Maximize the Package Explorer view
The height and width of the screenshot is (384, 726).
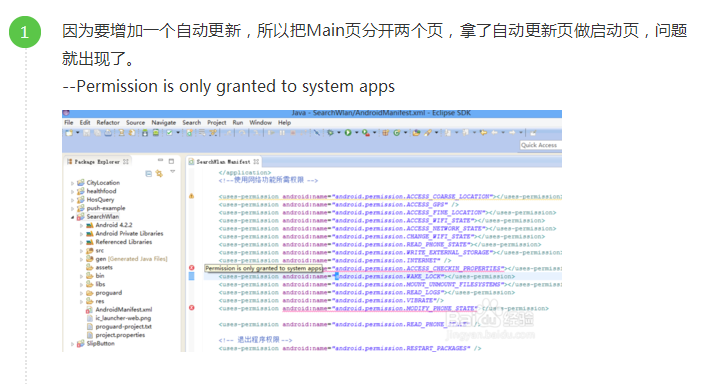pyautogui.click(x=171, y=161)
